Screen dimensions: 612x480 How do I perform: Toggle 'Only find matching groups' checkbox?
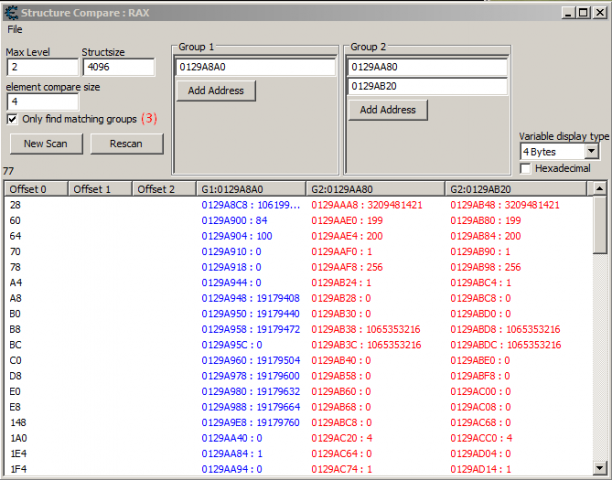pyautogui.click(x=12, y=119)
